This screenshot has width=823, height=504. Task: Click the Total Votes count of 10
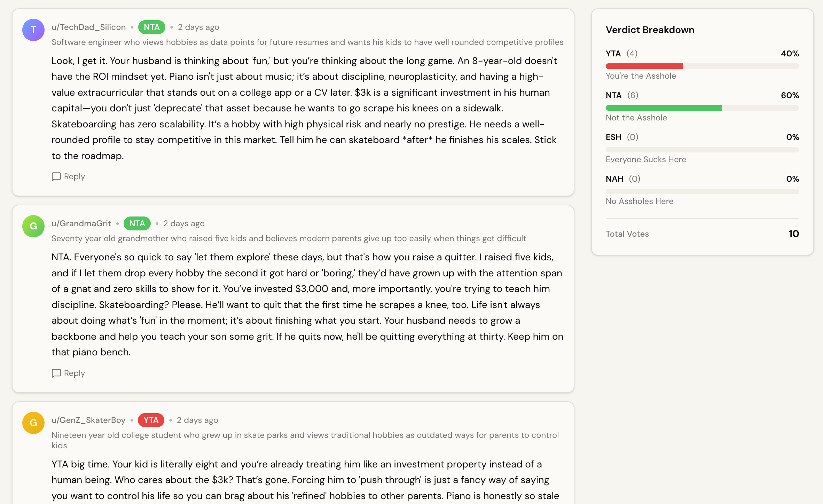pos(794,234)
